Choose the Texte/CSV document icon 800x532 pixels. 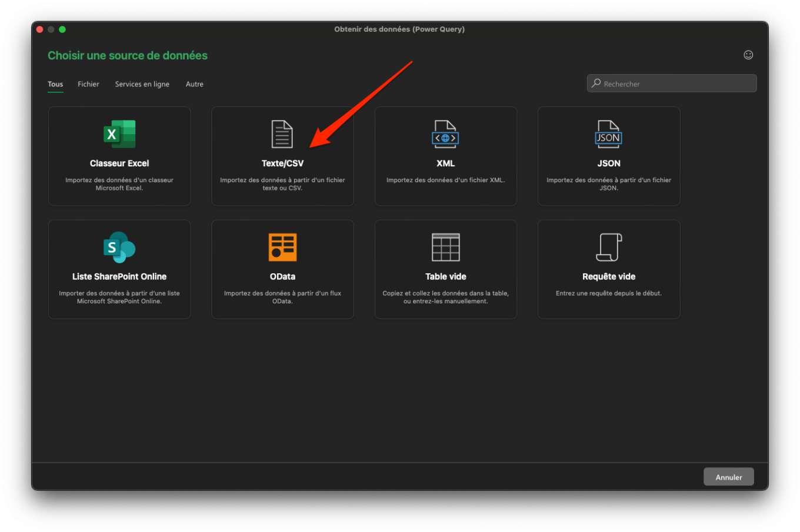coord(282,134)
